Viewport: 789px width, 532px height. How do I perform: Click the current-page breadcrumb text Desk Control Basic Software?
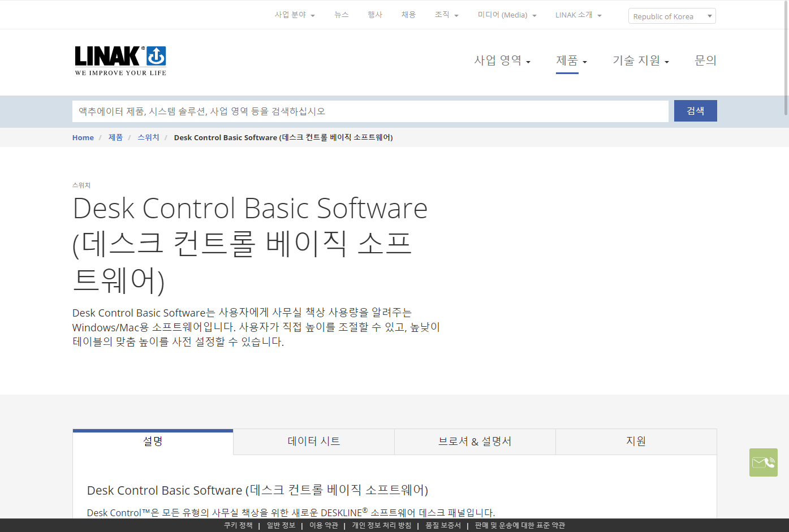coord(283,137)
